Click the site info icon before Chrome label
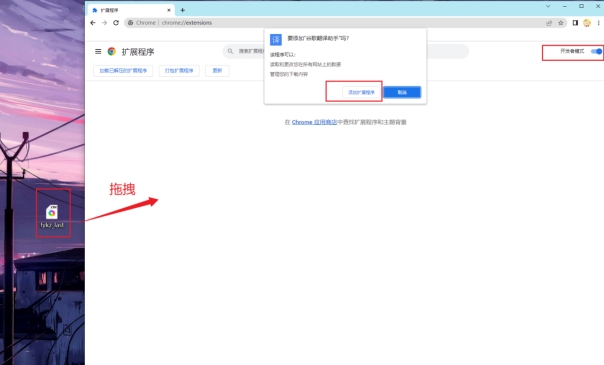 (x=131, y=23)
